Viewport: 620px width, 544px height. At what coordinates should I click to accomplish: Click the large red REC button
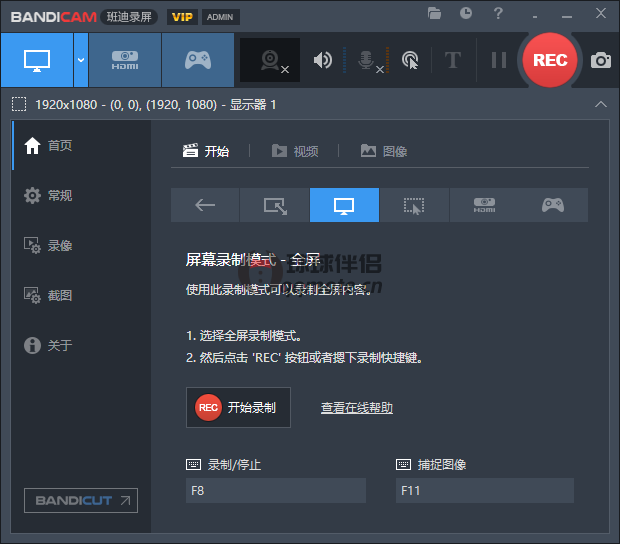point(550,60)
